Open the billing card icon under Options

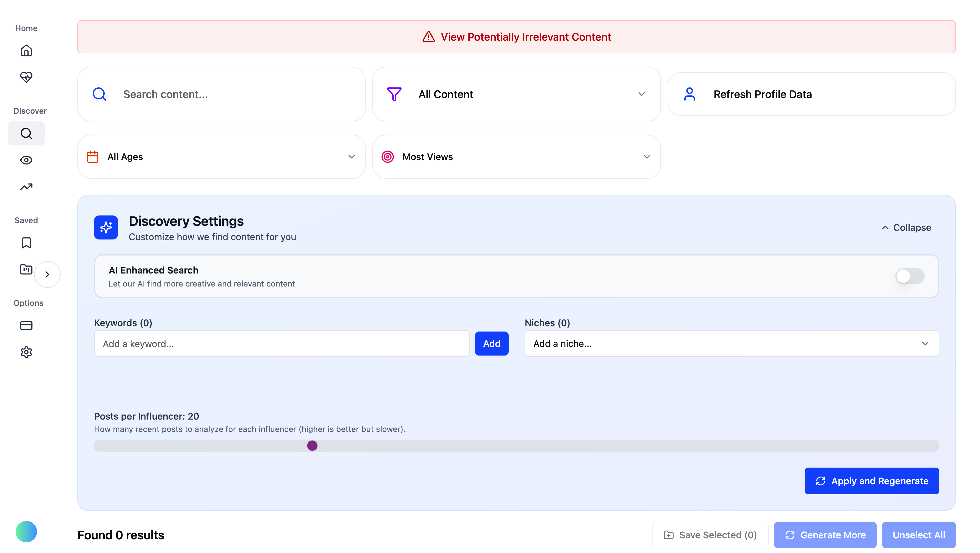(x=26, y=326)
